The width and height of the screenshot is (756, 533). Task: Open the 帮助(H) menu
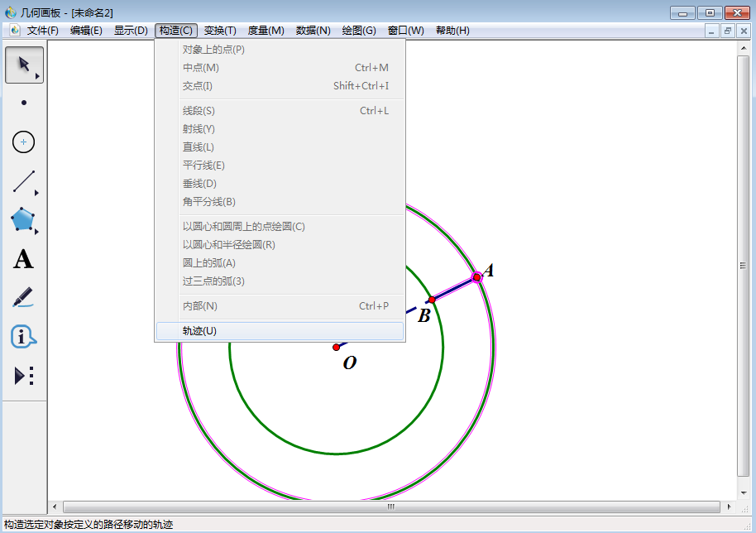pos(452,31)
